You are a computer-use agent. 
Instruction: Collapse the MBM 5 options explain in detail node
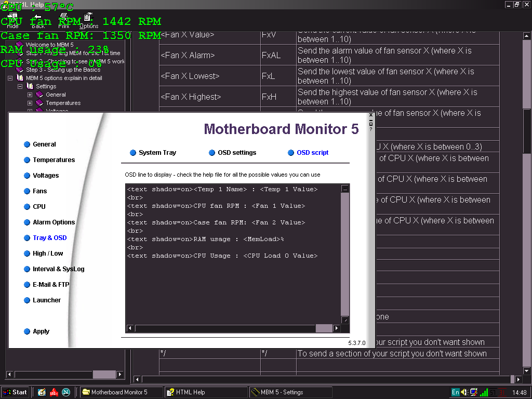coord(10,78)
